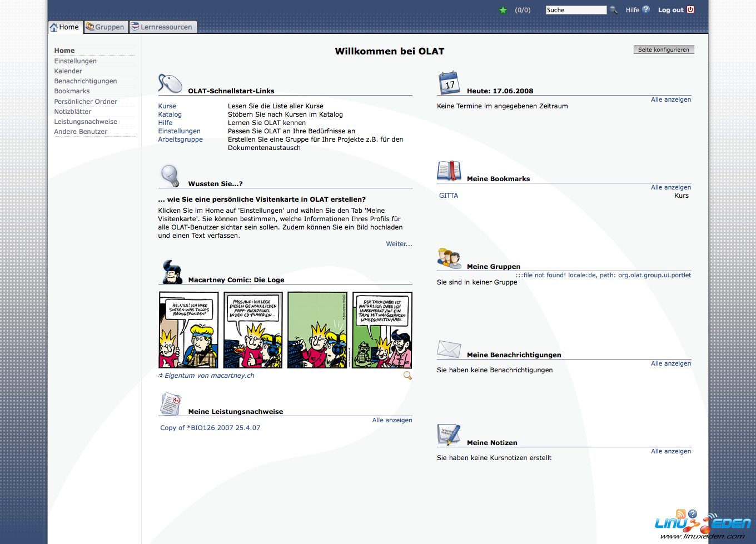This screenshot has width=756, height=544.
Task: Switch to the Gruppen tab
Action: pos(106,27)
